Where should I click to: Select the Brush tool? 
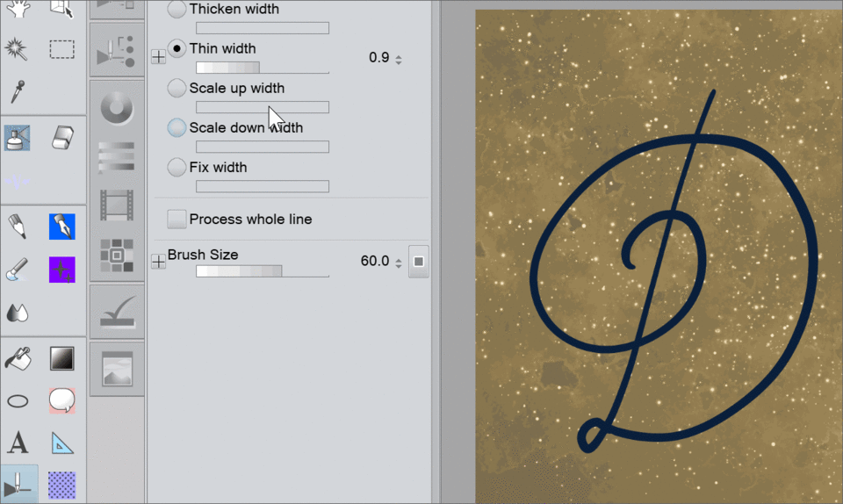point(17,270)
